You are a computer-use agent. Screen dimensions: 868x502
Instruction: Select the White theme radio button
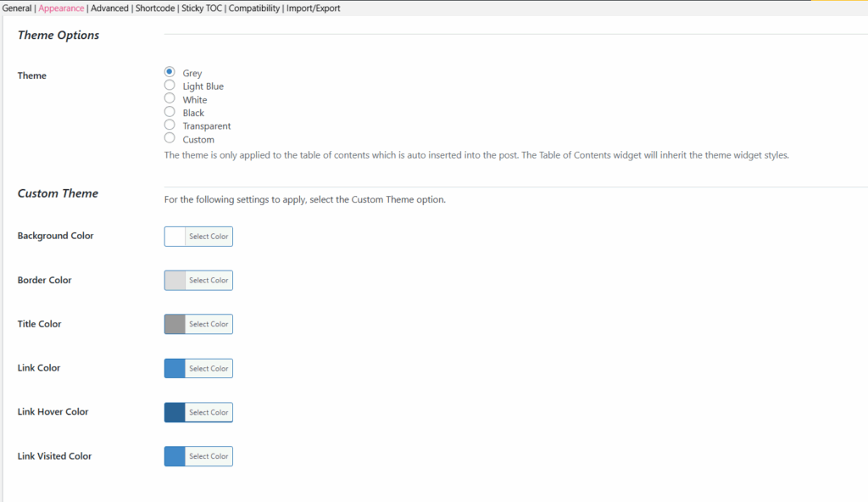[170, 98]
